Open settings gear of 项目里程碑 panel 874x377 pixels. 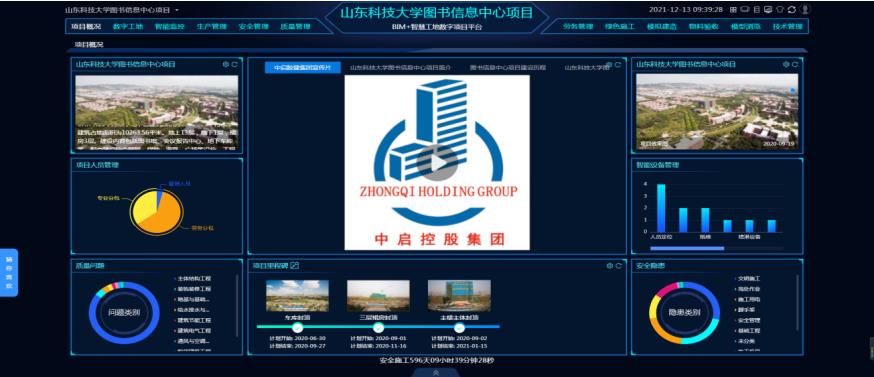pyautogui.click(x=610, y=266)
